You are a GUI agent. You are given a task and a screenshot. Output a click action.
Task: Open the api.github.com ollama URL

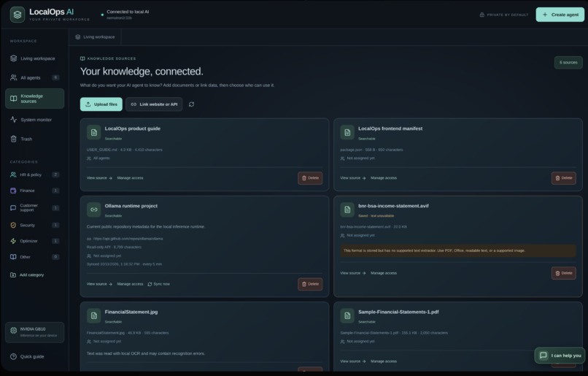click(128, 239)
